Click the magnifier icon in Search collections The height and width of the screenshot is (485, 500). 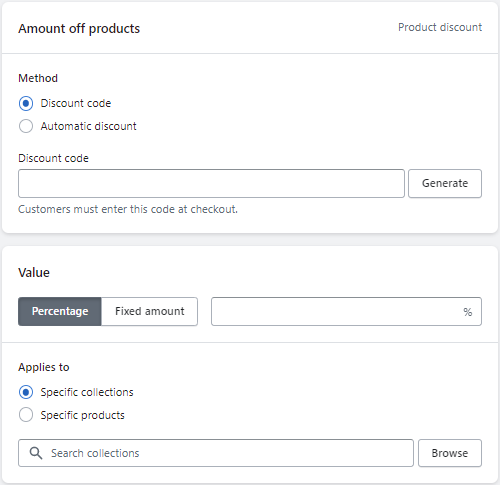pyautogui.click(x=36, y=453)
